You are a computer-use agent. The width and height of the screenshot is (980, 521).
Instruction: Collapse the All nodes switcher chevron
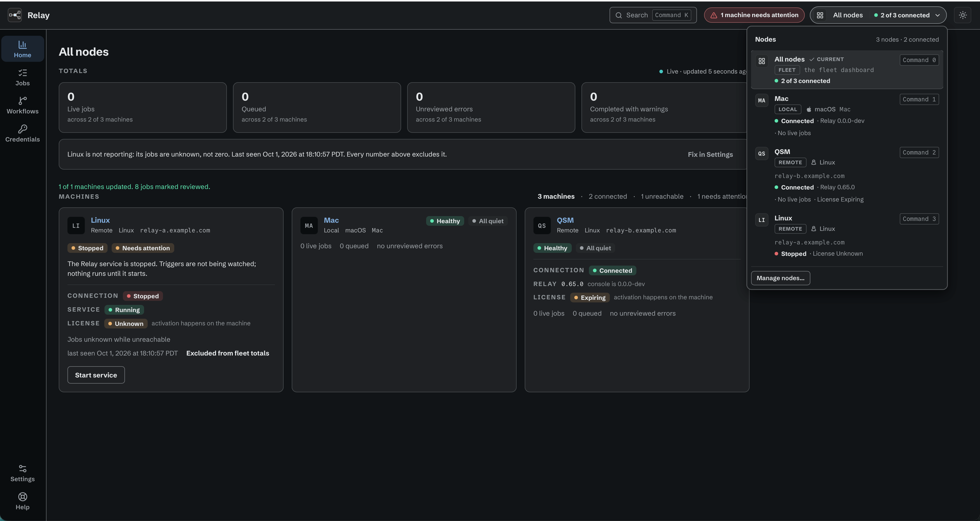point(937,15)
